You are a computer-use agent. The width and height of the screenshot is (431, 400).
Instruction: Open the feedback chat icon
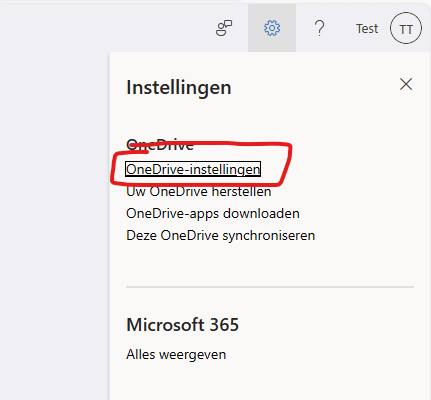pos(224,28)
